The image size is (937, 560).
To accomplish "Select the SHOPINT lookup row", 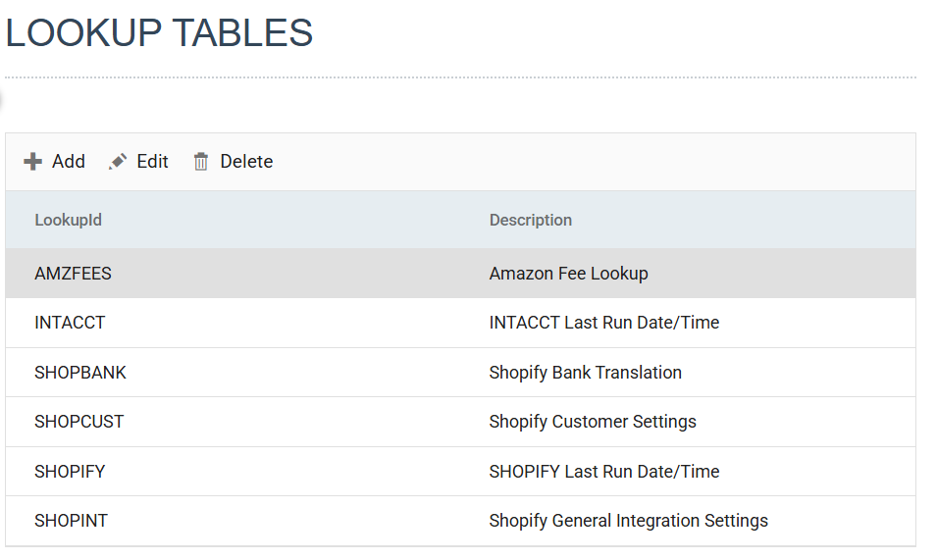I will [460, 521].
